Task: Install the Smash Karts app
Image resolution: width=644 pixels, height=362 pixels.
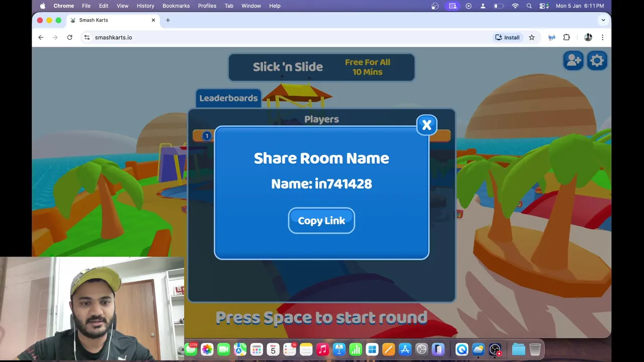Action: click(507, 37)
